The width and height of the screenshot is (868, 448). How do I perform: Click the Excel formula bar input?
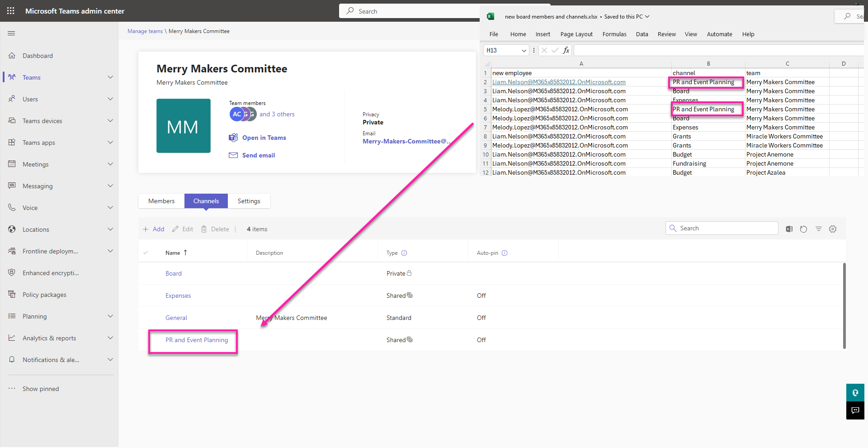tap(719, 50)
